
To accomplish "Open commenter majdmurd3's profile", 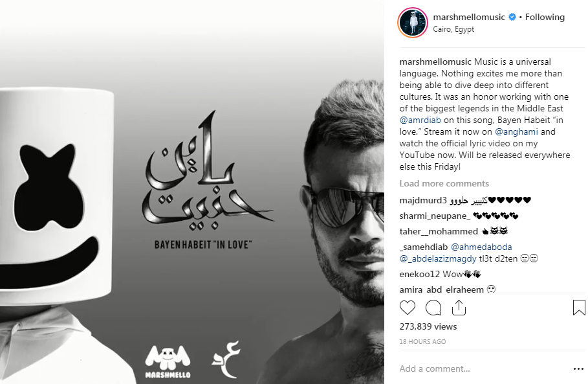I will 423,201.
